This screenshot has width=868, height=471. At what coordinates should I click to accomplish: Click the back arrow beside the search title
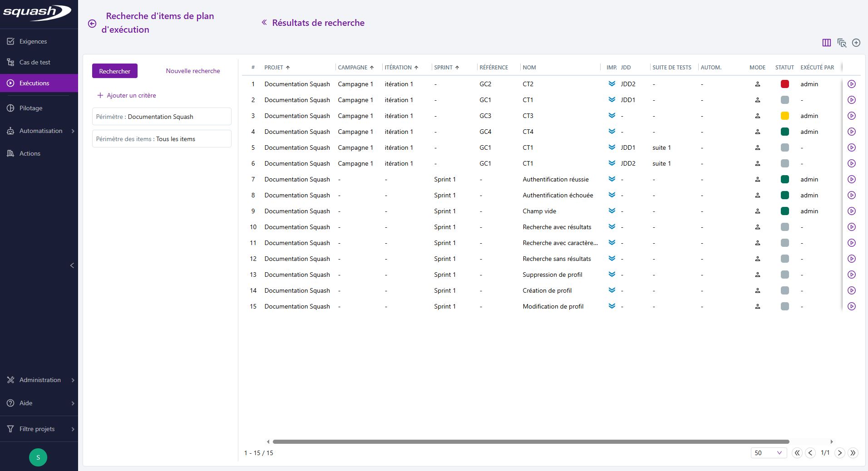point(92,24)
